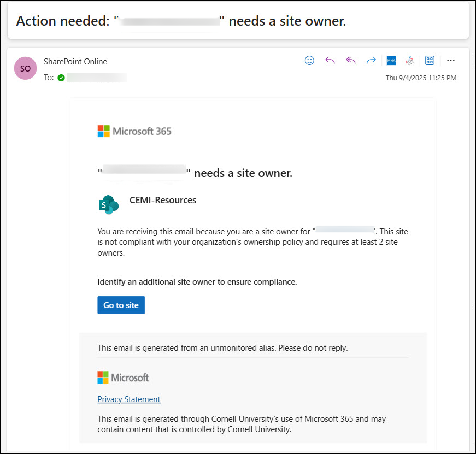React to the email with the emoji icon
The image size is (476, 454).
click(309, 61)
